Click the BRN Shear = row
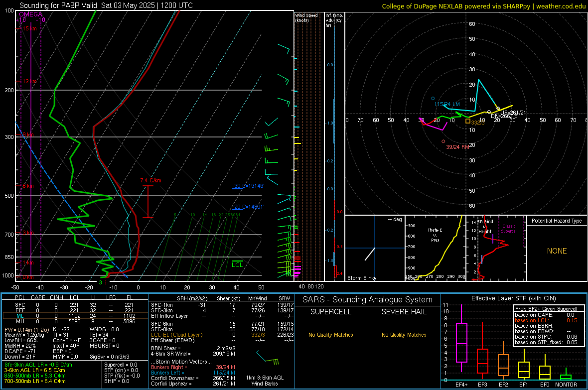 [193, 348]
